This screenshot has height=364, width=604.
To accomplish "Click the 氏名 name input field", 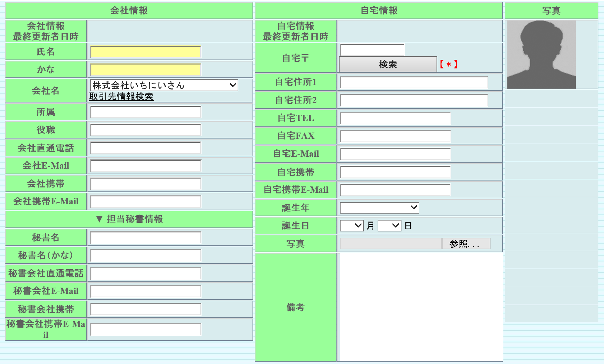I will pos(146,52).
